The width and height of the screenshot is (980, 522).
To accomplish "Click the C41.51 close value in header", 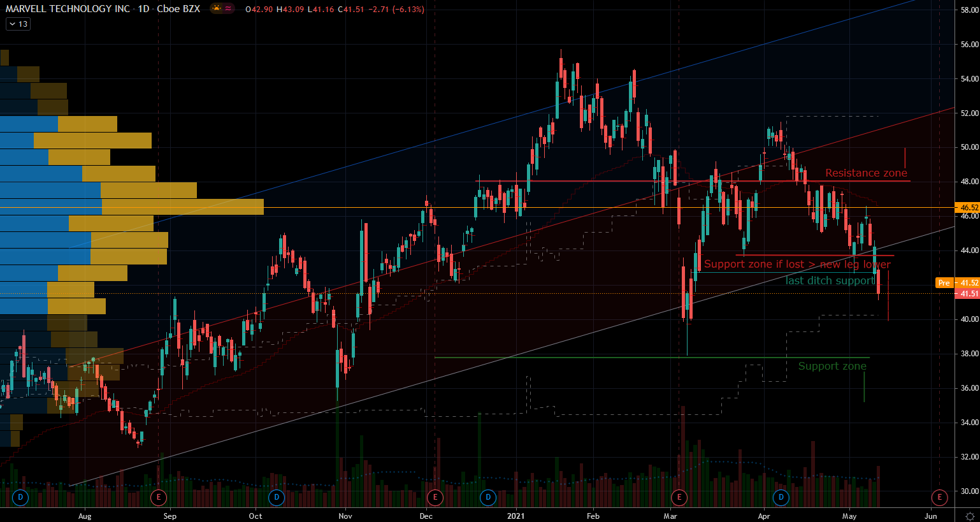I will coord(351,10).
